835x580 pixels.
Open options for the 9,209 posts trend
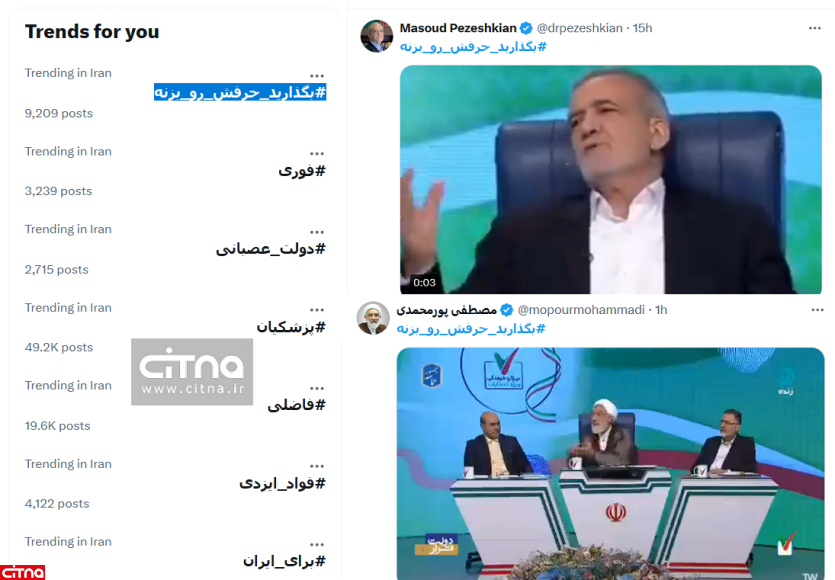(317, 76)
